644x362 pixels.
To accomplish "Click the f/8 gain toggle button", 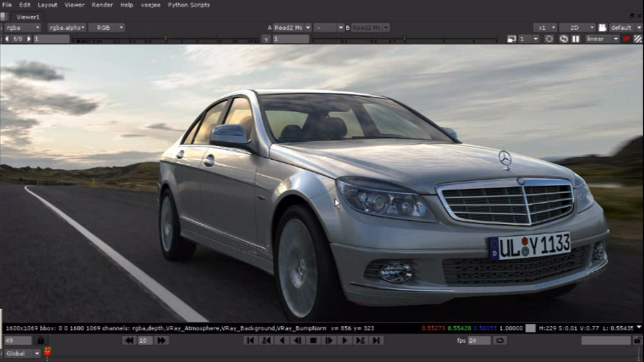I will [17, 39].
